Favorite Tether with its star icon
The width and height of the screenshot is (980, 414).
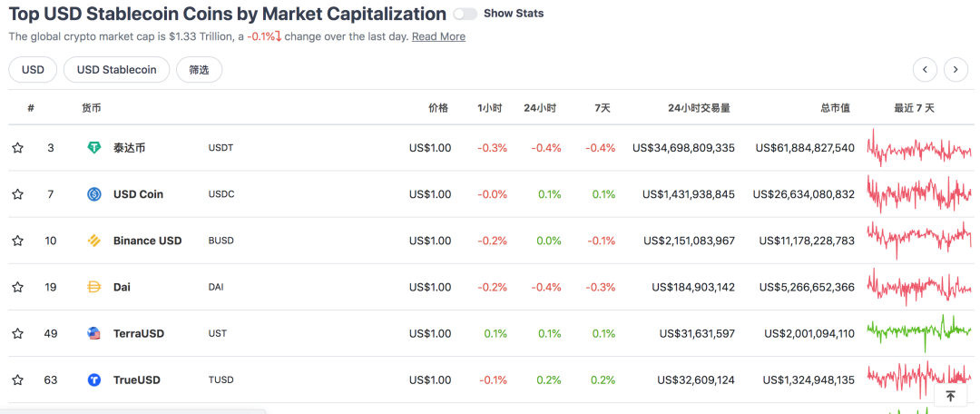(x=17, y=148)
